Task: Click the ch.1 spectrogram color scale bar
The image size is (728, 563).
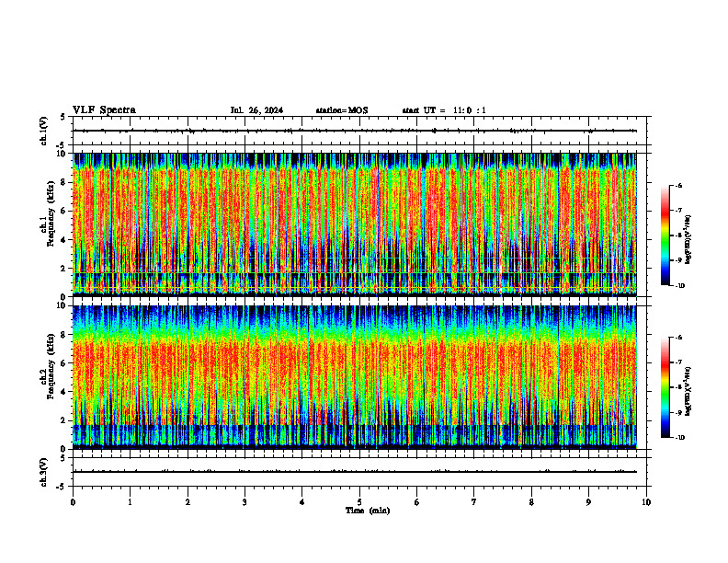Action: pos(665,236)
